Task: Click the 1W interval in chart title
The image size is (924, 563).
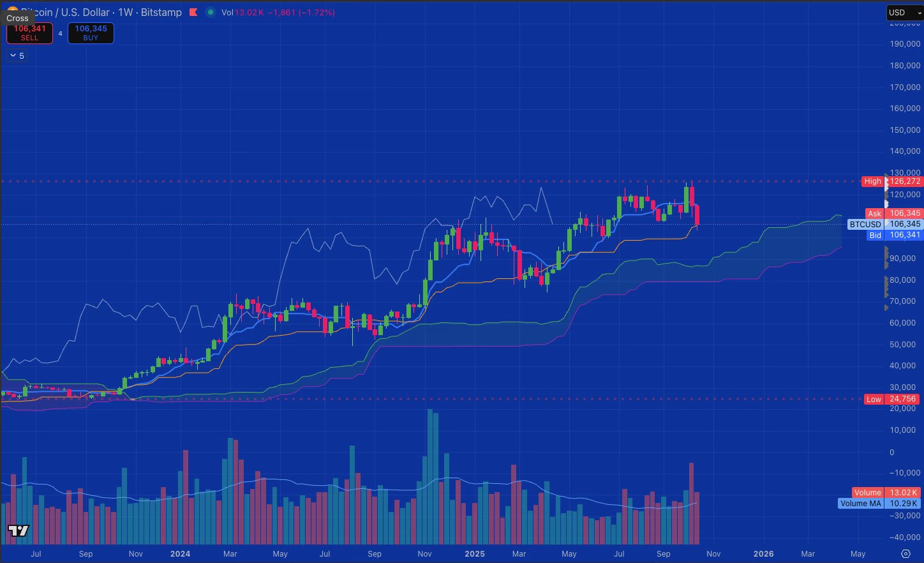Action: 125,12
